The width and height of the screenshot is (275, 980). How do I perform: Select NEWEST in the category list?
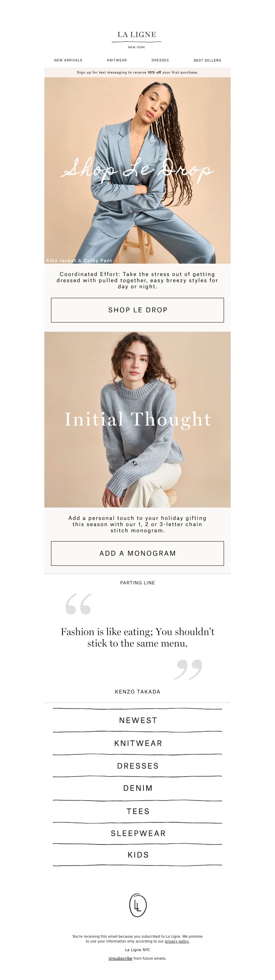(x=138, y=720)
